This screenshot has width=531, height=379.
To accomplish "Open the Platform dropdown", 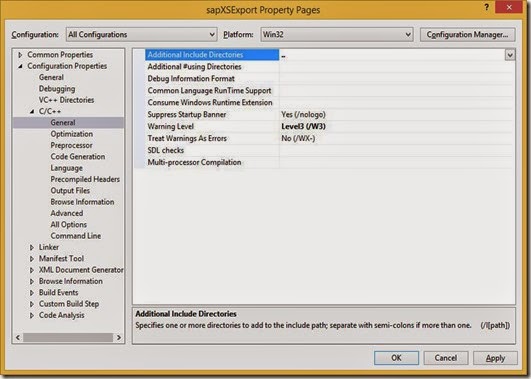I will 337,35.
